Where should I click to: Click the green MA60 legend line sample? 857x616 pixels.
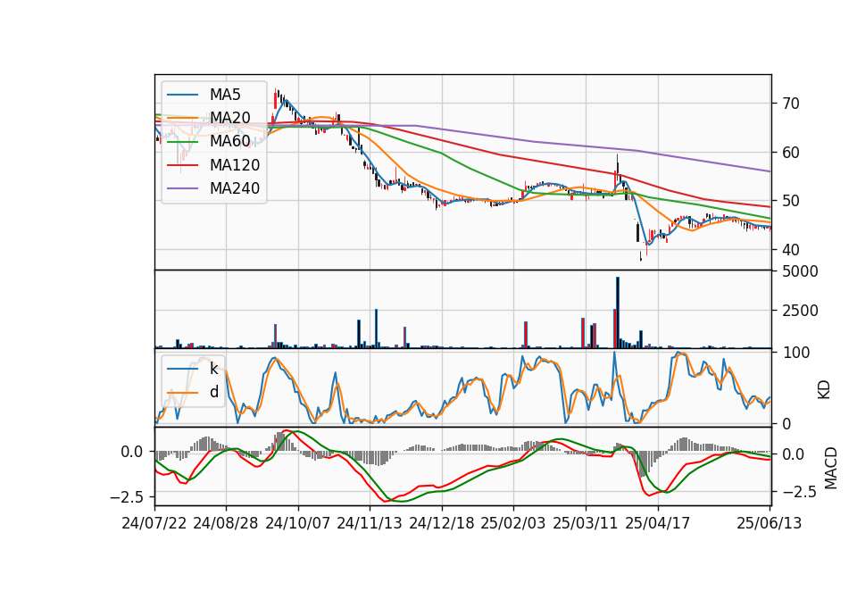182,142
